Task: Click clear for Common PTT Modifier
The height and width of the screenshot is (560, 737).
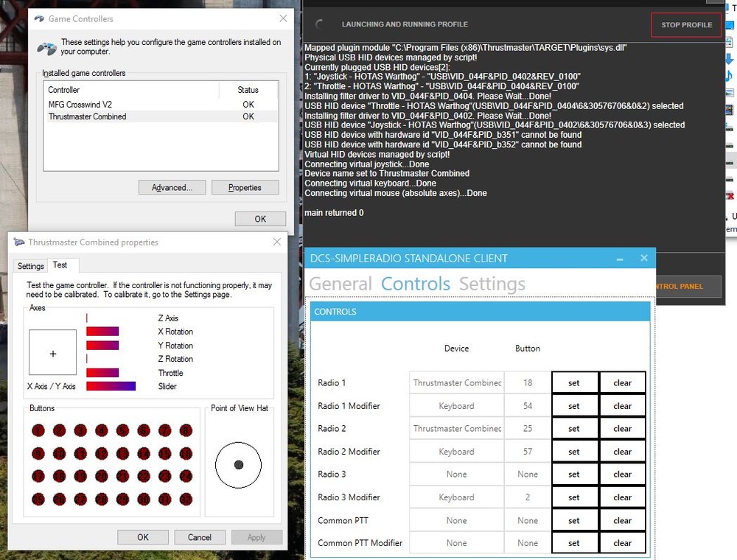Action: (x=622, y=543)
